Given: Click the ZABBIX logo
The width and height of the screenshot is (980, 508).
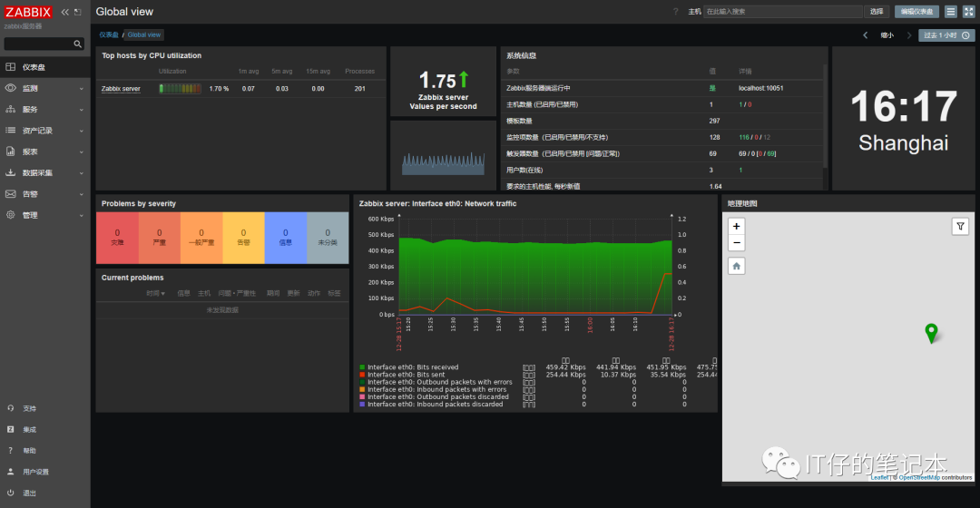Looking at the screenshot, I should [x=28, y=12].
